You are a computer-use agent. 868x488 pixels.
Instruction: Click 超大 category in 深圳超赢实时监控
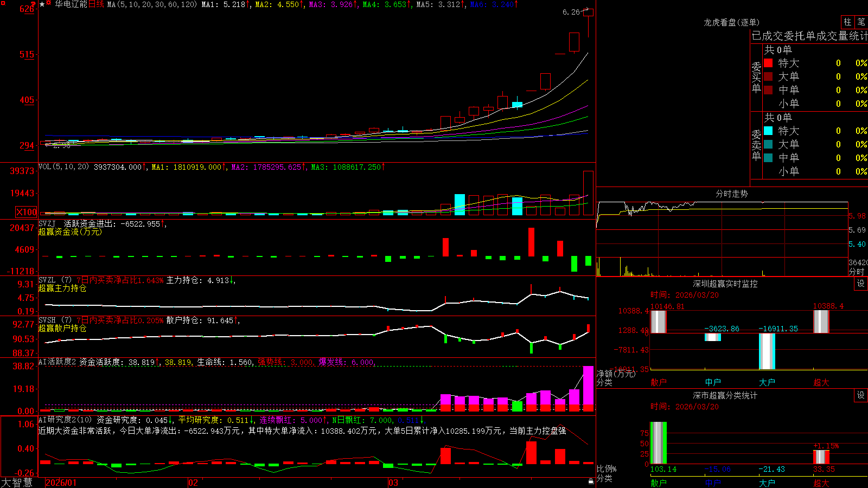pyautogui.click(x=821, y=382)
